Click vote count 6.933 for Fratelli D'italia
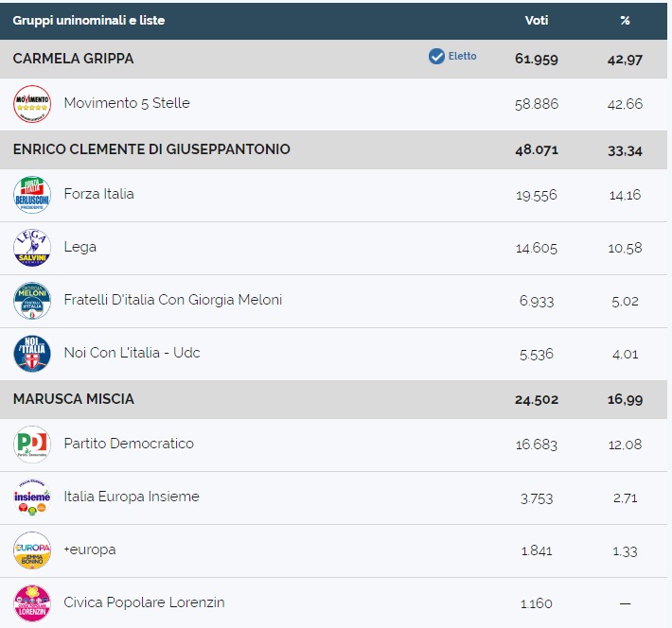The image size is (672, 628). click(x=537, y=301)
